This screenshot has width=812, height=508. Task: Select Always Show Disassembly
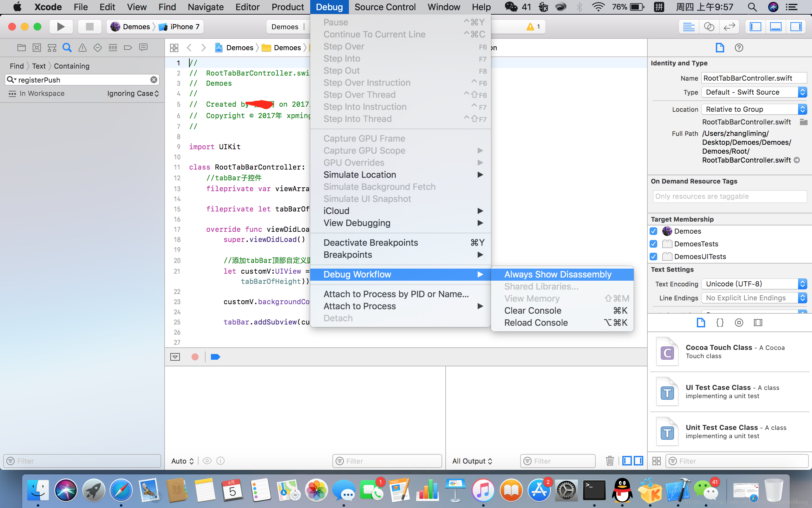pos(562,275)
